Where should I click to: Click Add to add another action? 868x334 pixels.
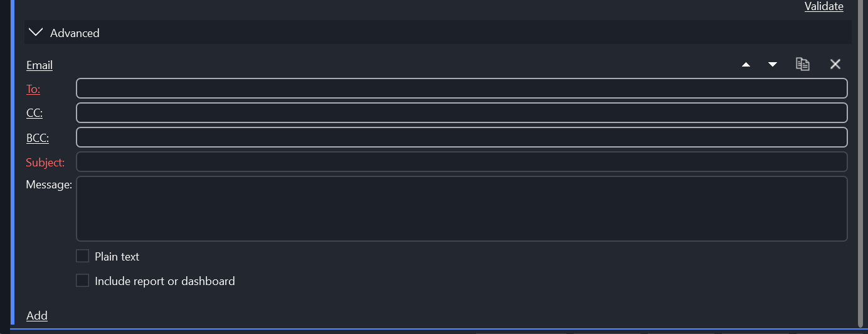pyautogui.click(x=37, y=316)
